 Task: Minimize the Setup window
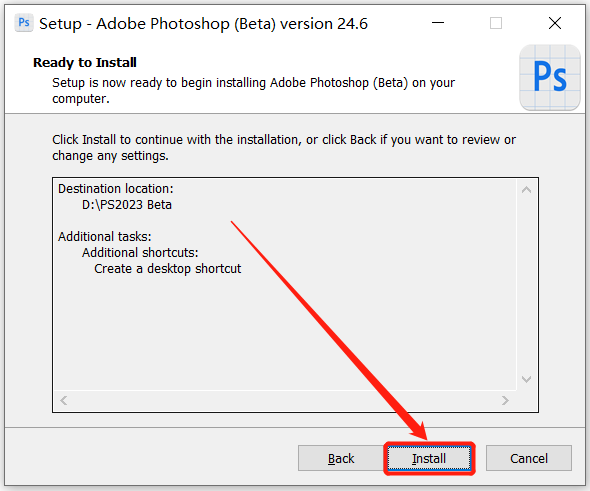coord(438,23)
